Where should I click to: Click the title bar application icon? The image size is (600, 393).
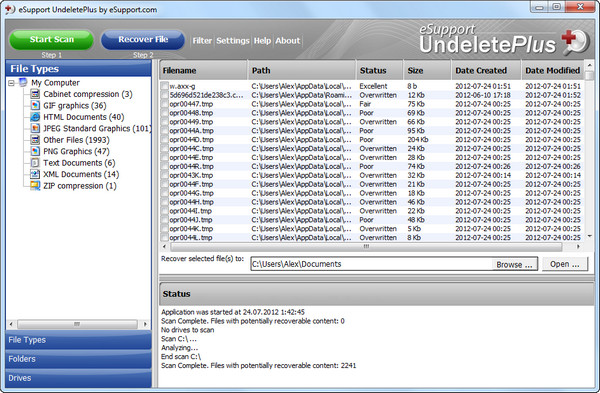(10, 10)
